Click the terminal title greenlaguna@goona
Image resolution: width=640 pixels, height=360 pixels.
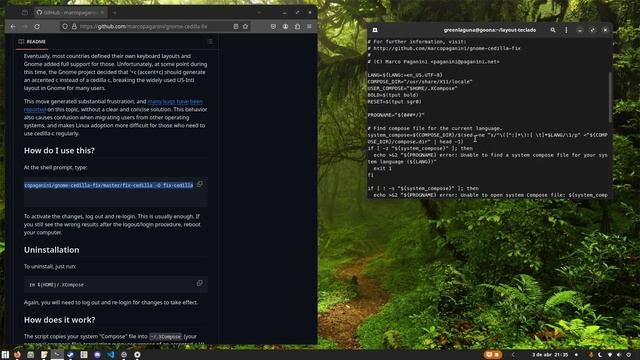point(490,30)
